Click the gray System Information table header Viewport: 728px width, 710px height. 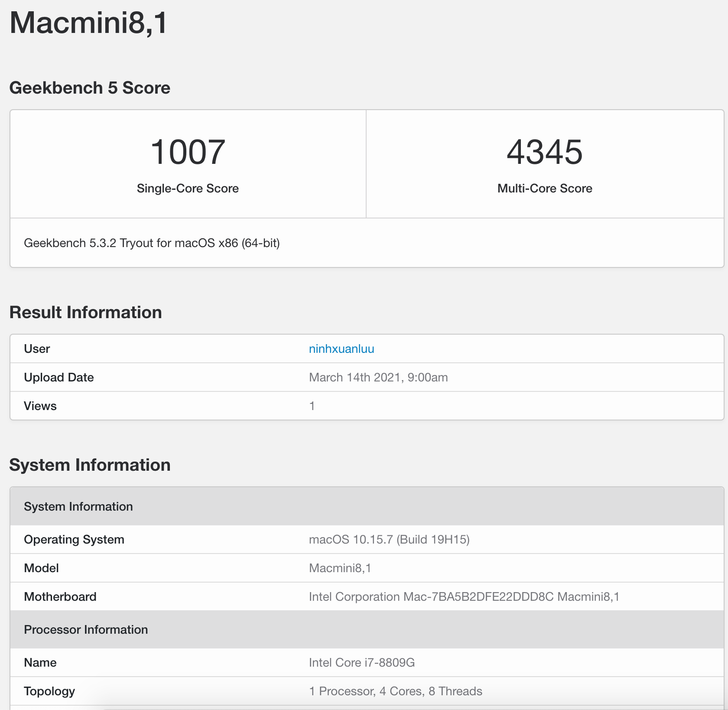pyautogui.click(x=367, y=506)
